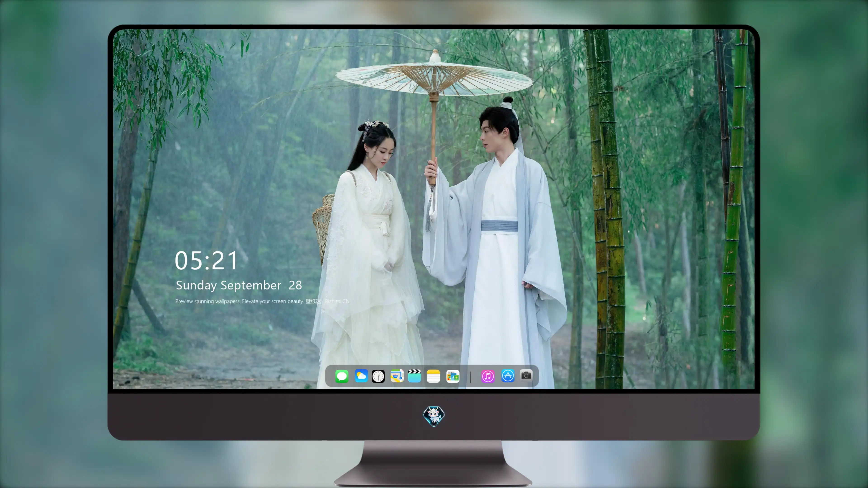Launch the Weather app from the dock
868x488 pixels.
tap(361, 376)
